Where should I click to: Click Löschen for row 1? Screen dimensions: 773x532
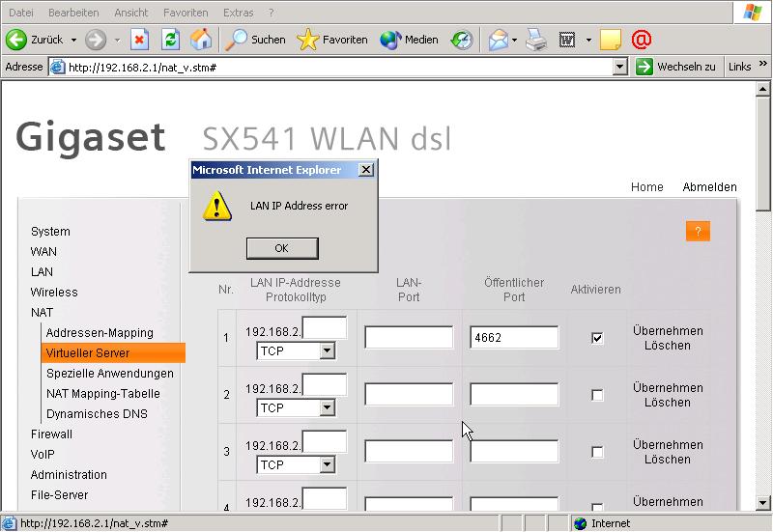[x=668, y=346]
